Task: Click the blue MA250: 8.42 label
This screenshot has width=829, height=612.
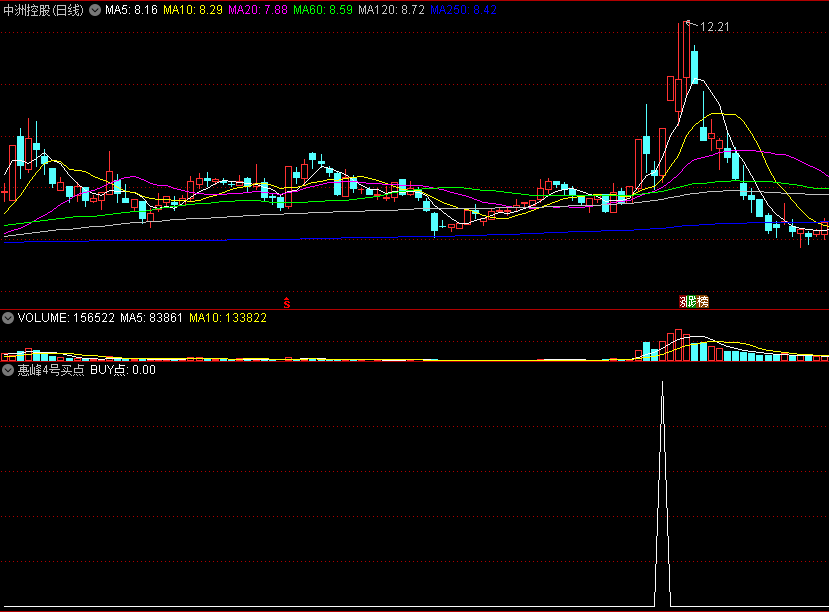Action: coord(464,10)
